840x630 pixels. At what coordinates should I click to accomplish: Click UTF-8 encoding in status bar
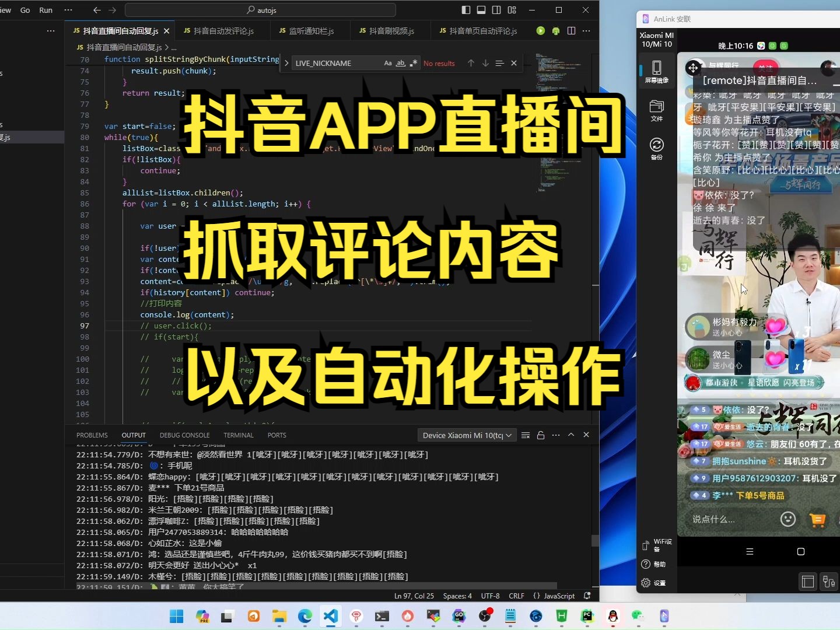click(x=491, y=596)
